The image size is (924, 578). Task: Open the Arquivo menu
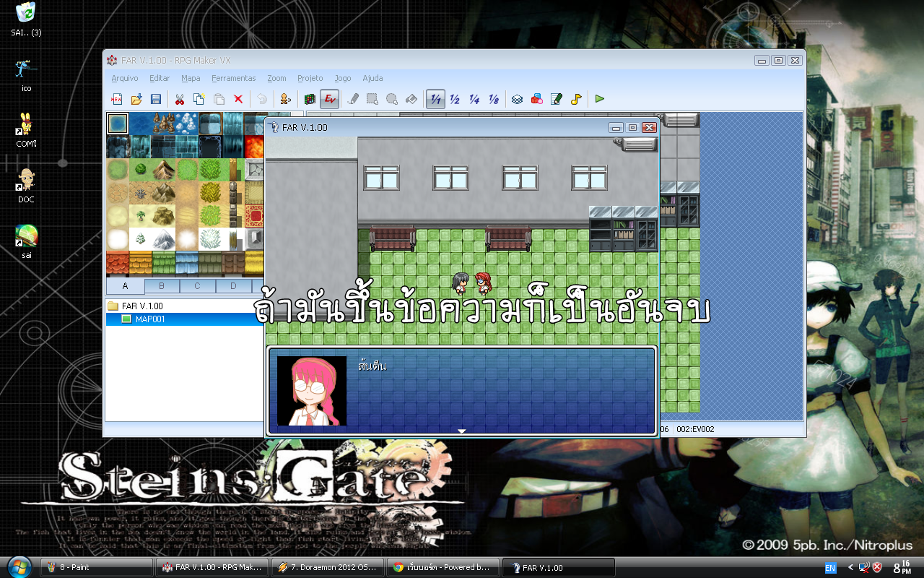(x=125, y=78)
